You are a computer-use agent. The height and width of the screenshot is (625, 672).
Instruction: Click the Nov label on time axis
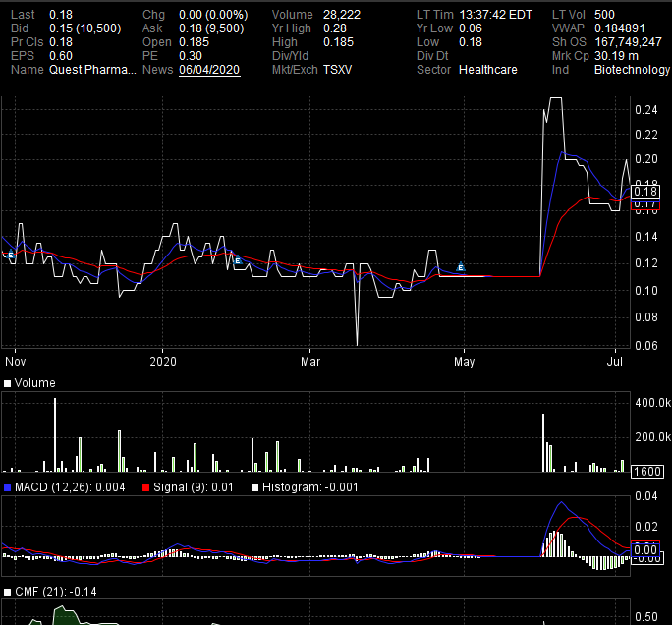16,362
